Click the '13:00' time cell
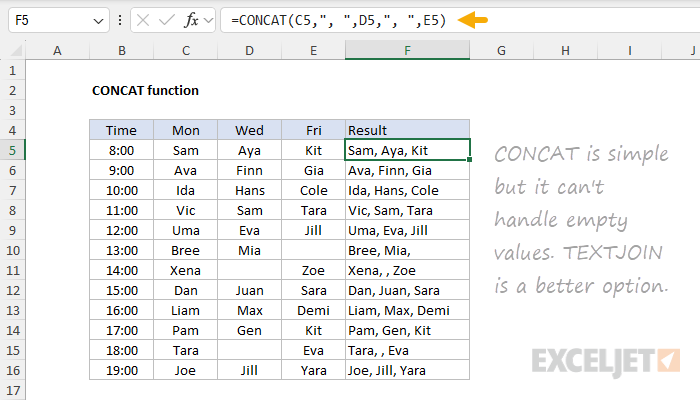The image size is (700, 400). click(x=121, y=250)
